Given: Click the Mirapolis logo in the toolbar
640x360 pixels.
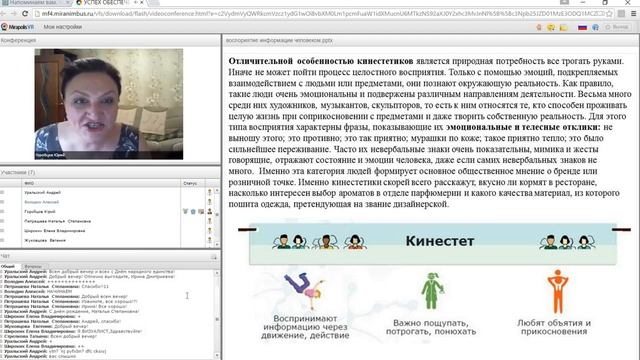Looking at the screenshot, I should pos(18,27).
